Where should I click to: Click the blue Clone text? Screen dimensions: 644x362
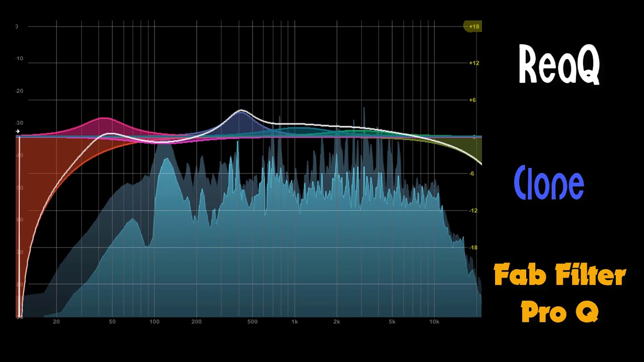click(549, 183)
